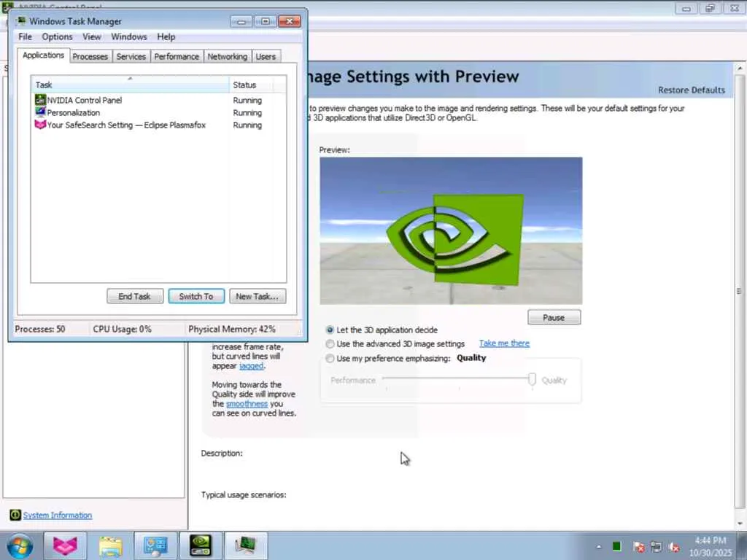This screenshot has width=747, height=560.
Task: Open the Personalization control panel taskbar icon
Action: (155, 545)
